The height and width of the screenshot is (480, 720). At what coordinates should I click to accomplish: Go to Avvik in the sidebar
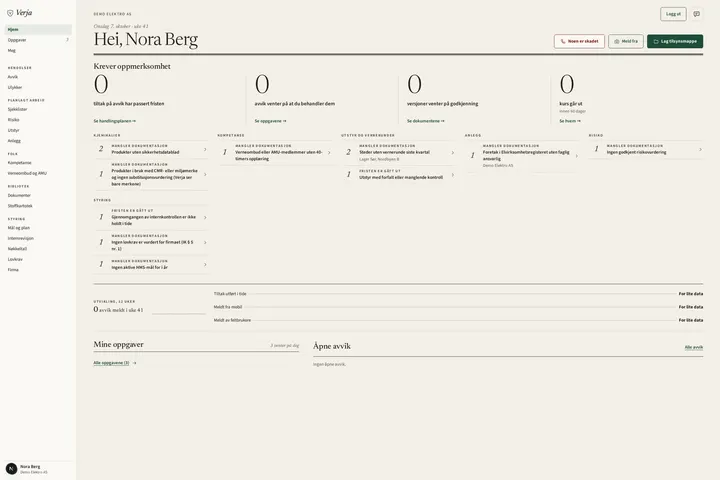pos(13,77)
